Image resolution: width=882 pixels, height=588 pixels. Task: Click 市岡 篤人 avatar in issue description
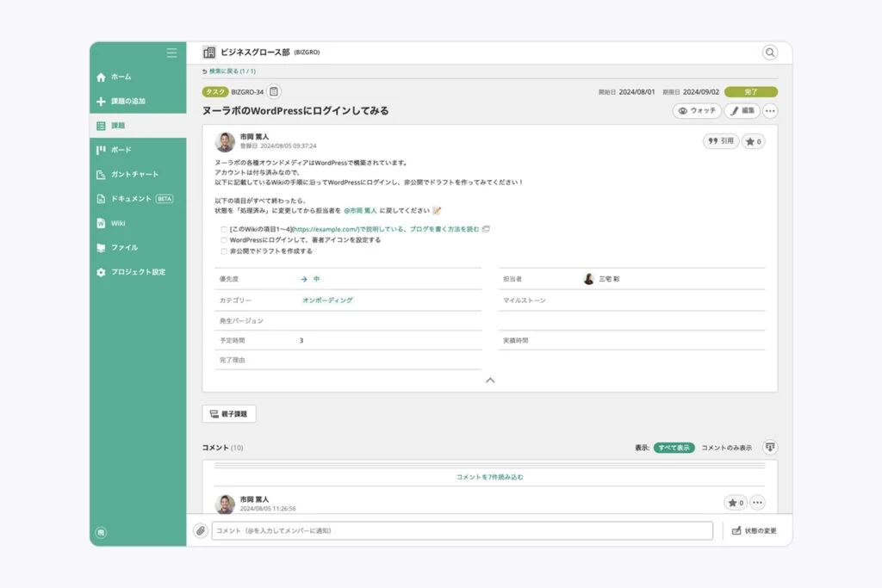click(x=225, y=142)
